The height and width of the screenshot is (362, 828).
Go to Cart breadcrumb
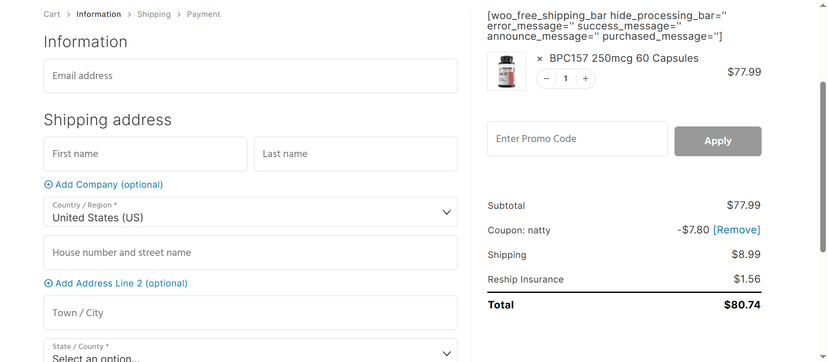tap(52, 14)
